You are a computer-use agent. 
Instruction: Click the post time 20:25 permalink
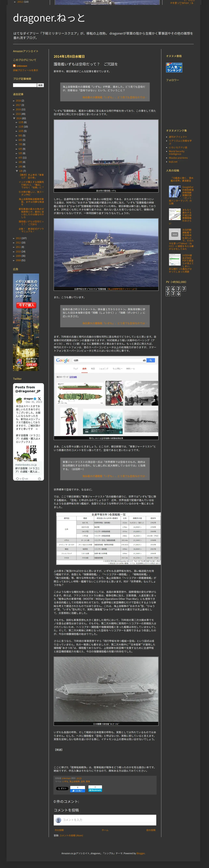coord(79,778)
